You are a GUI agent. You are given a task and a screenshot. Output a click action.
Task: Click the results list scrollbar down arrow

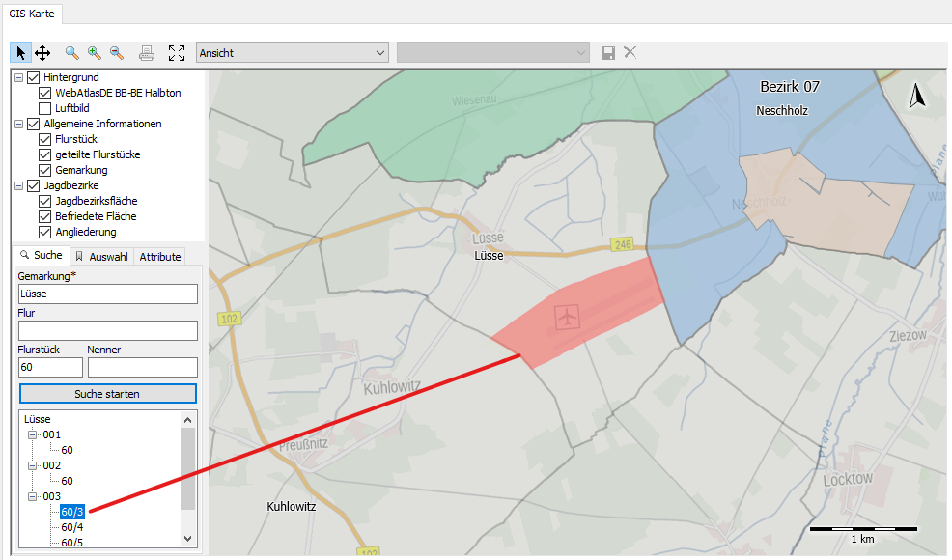click(x=188, y=539)
